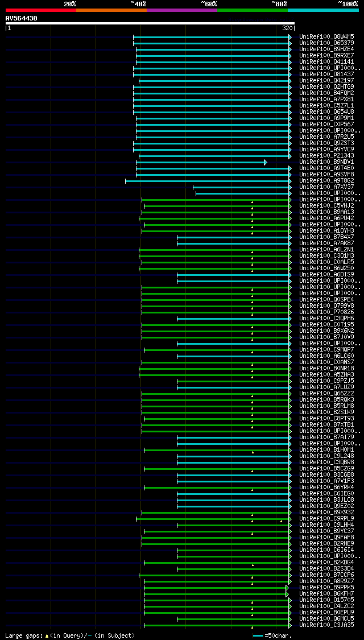Select the UniRef100_B9RXE7 label

pos(326,56)
